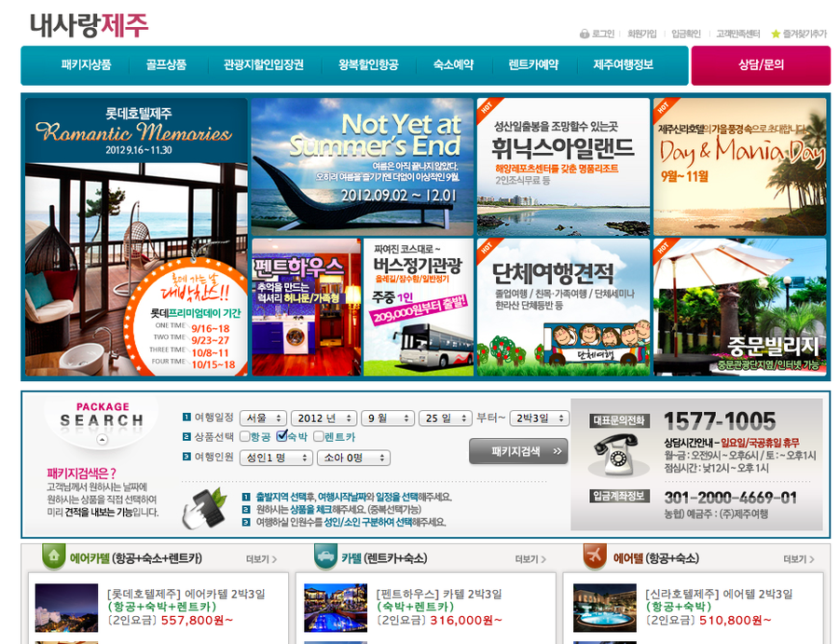The width and height of the screenshot is (839, 644).
Task: Click the 557,800원~ price
Action: (x=198, y=621)
